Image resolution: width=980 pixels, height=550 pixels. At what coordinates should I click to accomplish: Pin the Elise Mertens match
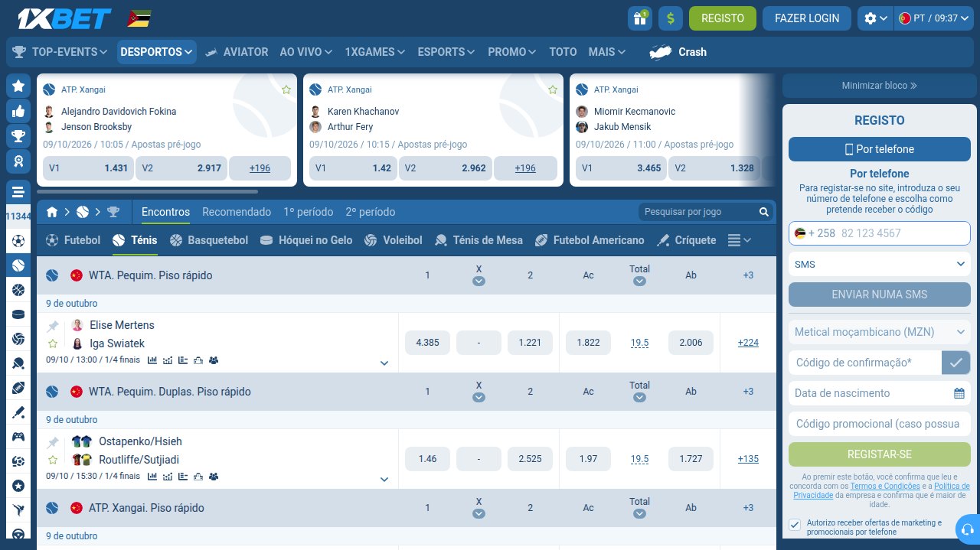(53, 326)
